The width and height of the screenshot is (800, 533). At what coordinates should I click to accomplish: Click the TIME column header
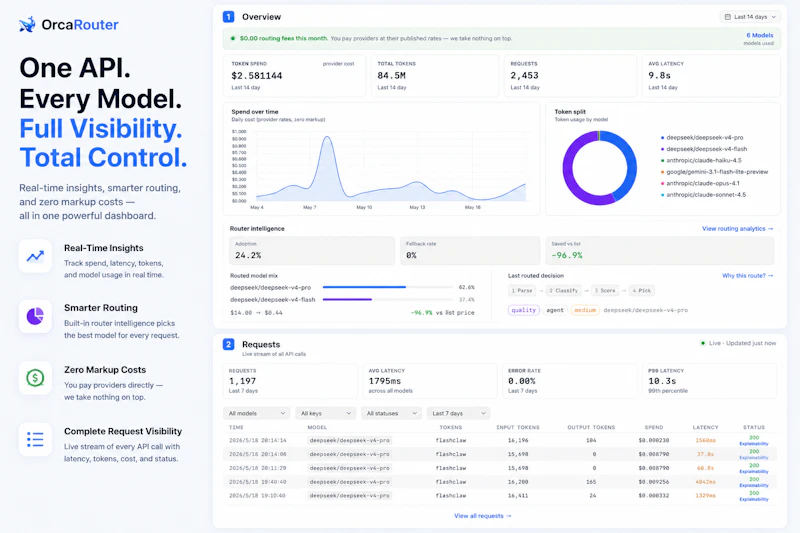(x=236, y=427)
